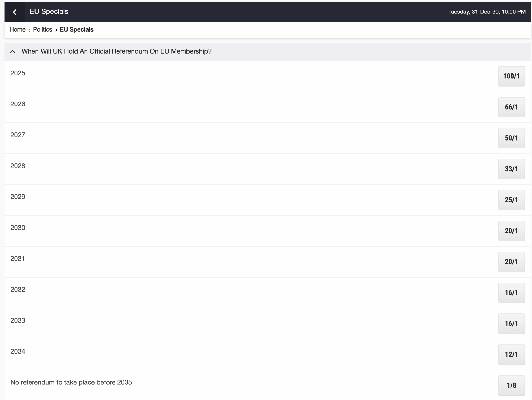Click the EU Specials page title

[x=49, y=12]
